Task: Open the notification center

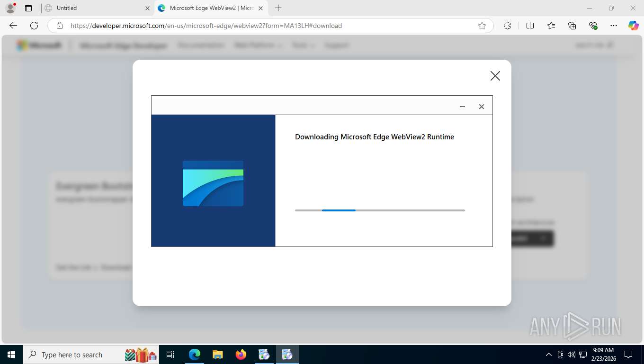Action: [628, 355]
